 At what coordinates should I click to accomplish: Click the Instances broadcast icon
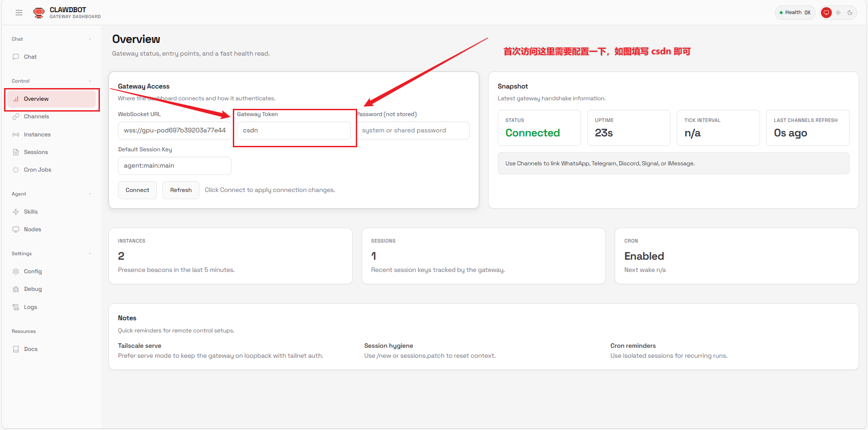(x=16, y=135)
